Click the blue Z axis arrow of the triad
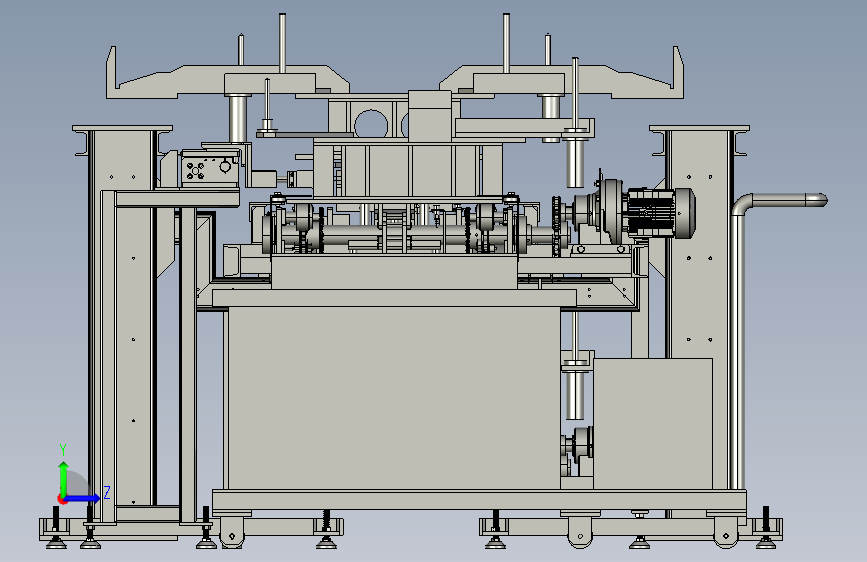Screen dimensions: 867x562 [83, 499]
